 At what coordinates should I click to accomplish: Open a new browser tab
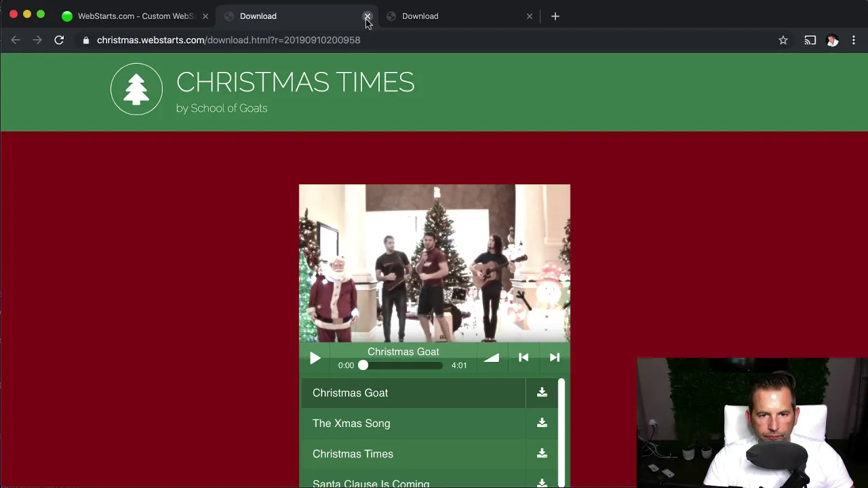tap(555, 16)
